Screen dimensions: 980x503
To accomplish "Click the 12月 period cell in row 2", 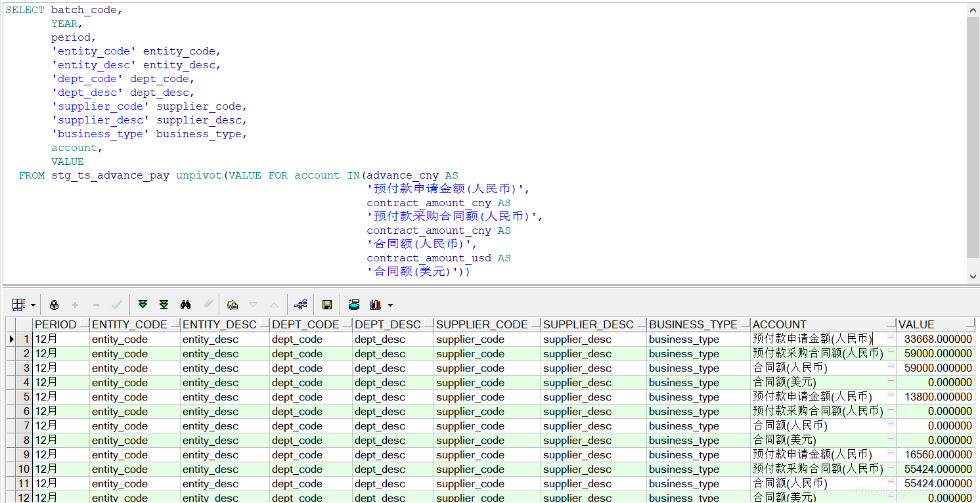I will click(61, 353).
